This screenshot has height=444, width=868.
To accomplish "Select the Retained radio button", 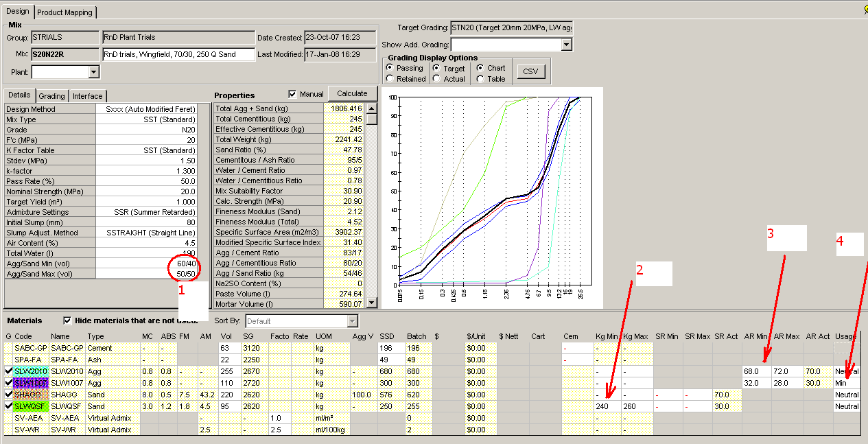I will coord(390,79).
